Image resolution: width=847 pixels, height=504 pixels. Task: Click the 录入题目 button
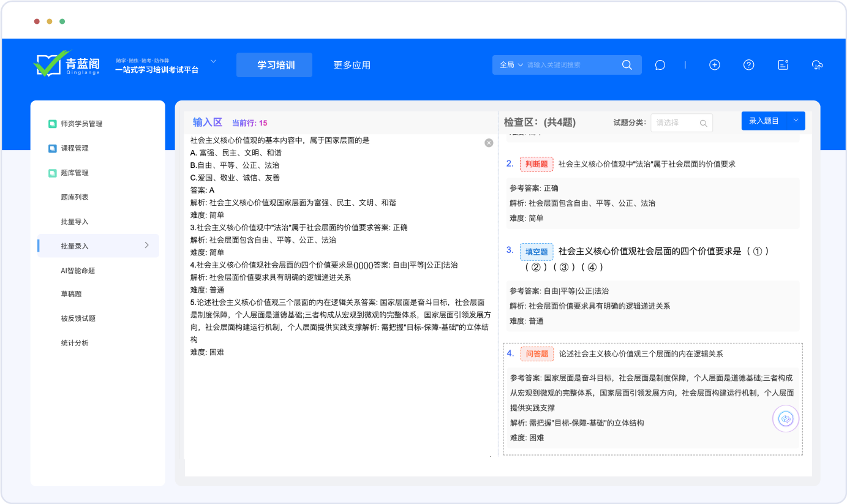pyautogui.click(x=764, y=121)
